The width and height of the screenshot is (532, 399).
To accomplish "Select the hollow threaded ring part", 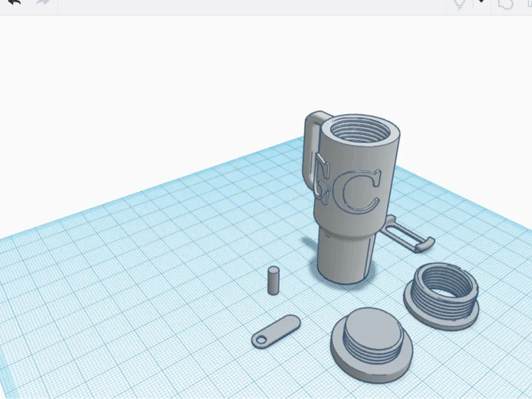I will pos(441,296).
